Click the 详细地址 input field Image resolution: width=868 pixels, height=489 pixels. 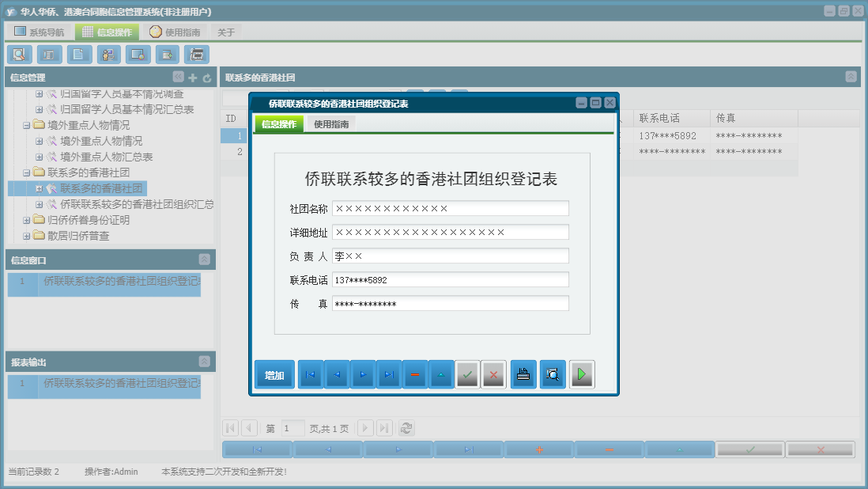tap(450, 232)
